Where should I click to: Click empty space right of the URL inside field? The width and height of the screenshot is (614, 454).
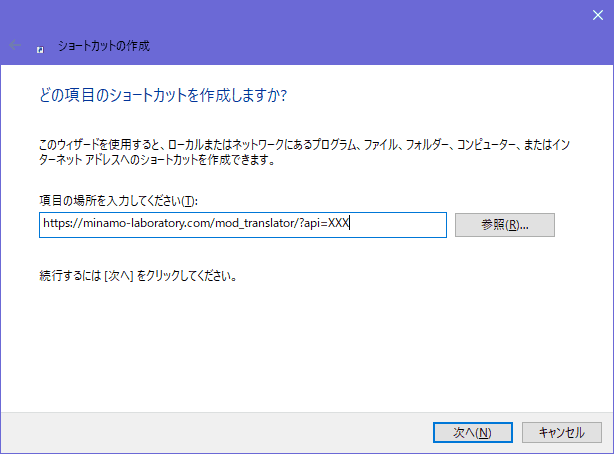click(x=400, y=225)
